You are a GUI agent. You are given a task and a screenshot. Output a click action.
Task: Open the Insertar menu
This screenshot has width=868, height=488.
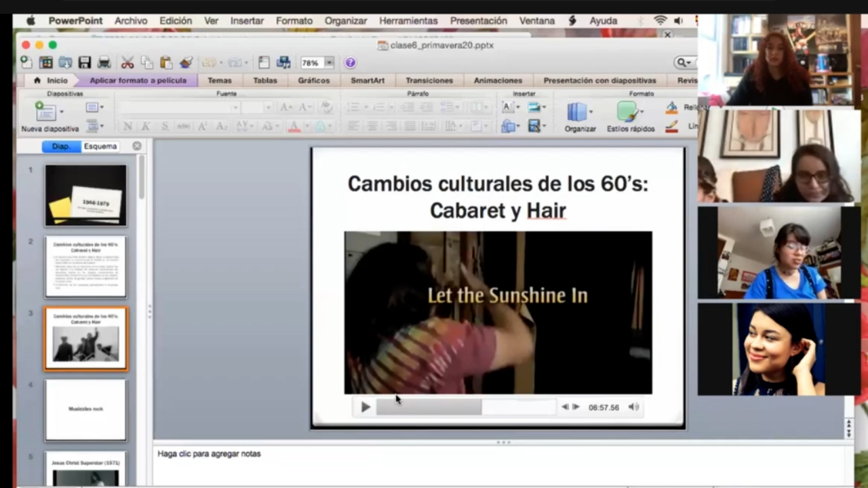(247, 21)
